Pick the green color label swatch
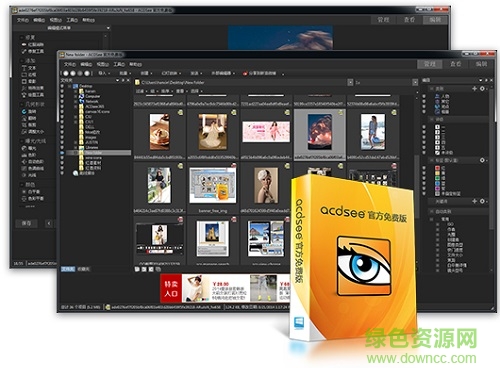The height and width of the screenshot is (377, 500). (x=437, y=178)
